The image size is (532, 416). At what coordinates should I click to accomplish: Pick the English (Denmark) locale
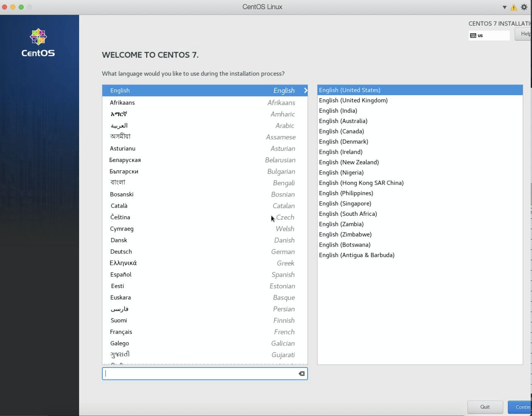coord(420,142)
